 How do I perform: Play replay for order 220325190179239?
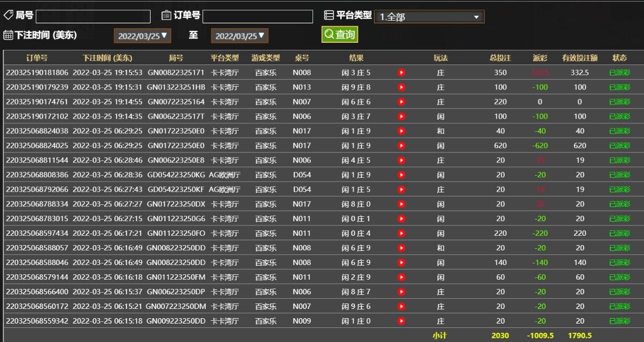(x=401, y=87)
